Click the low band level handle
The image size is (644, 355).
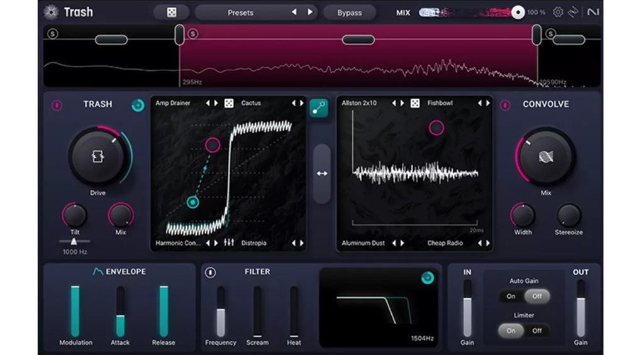coord(111,40)
